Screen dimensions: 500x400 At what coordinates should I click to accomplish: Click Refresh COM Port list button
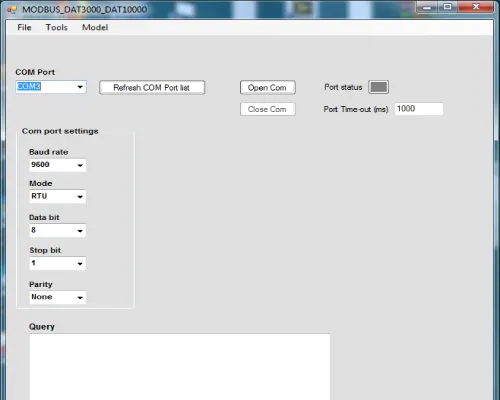coord(152,88)
